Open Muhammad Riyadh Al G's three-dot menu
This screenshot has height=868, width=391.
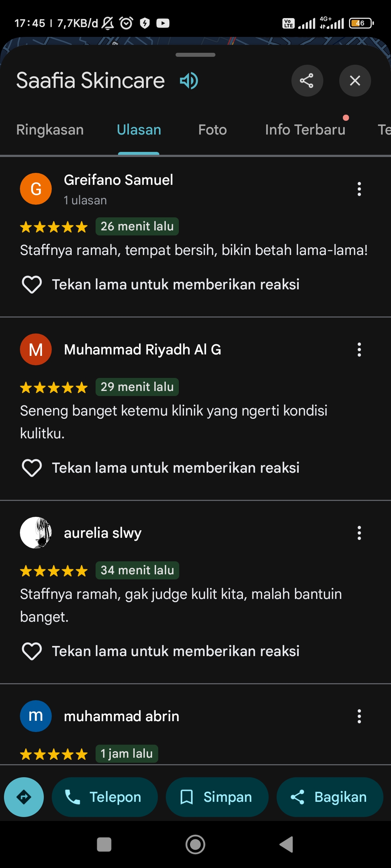[359, 350]
